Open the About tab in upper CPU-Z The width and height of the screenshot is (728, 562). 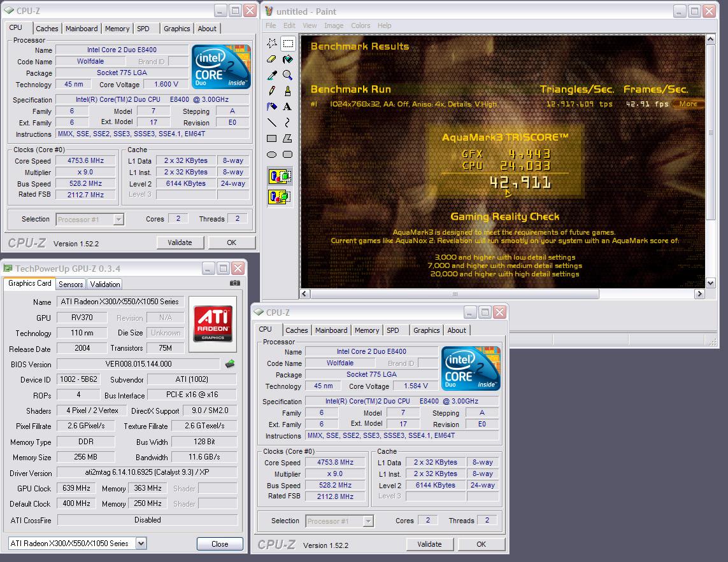pos(207,29)
